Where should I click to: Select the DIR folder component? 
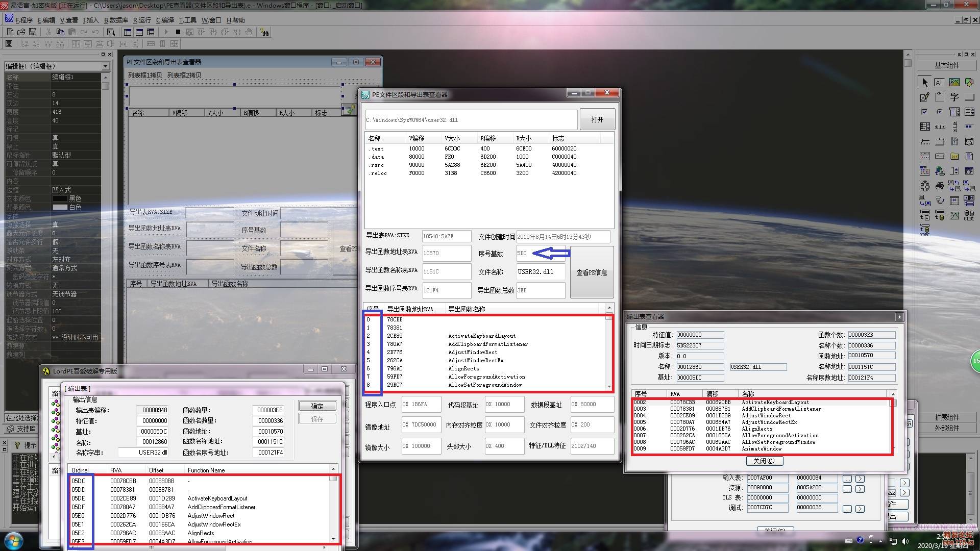[954, 156]
